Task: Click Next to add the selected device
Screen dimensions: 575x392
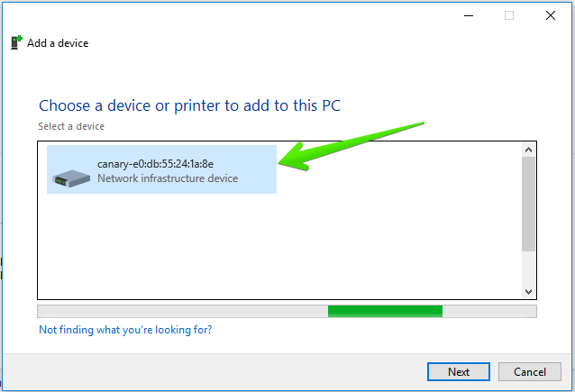Action: pos(459,372)
